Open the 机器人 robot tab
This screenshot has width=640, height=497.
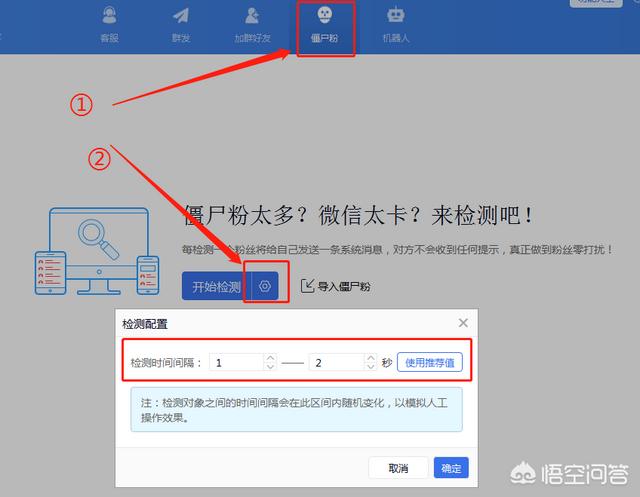tap(396, 24)
